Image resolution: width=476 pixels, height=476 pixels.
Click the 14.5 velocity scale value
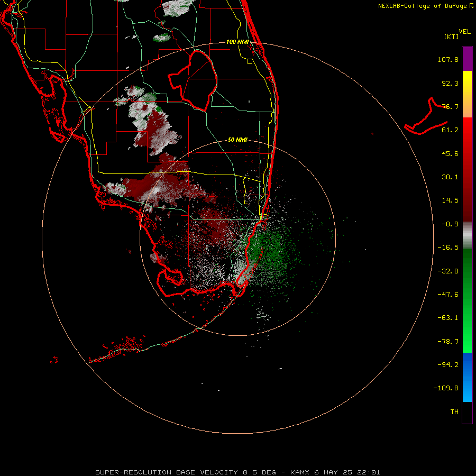450,200
